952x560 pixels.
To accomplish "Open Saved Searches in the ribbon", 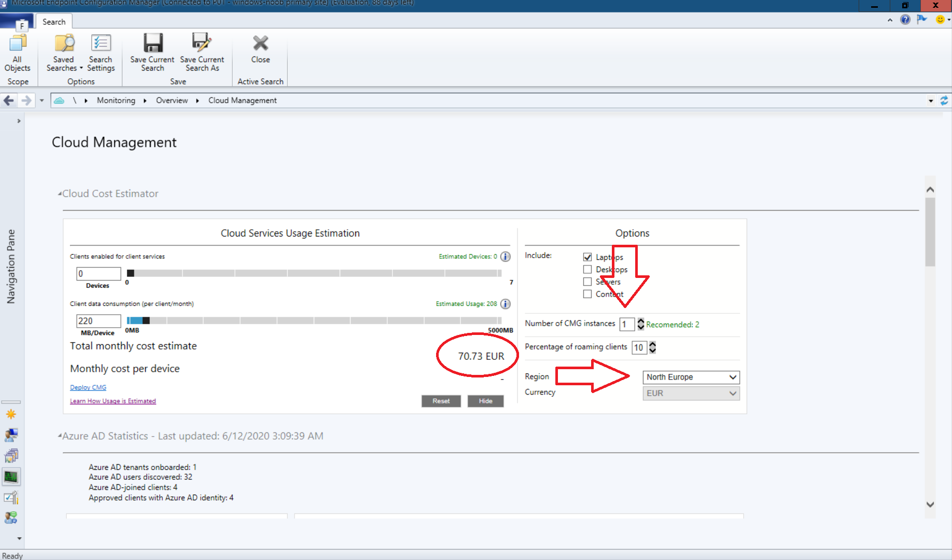I will point(64,52).
